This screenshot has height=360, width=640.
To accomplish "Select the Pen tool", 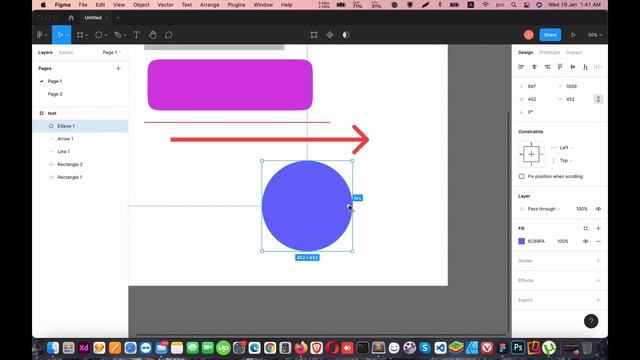I will tap(118, 35).
